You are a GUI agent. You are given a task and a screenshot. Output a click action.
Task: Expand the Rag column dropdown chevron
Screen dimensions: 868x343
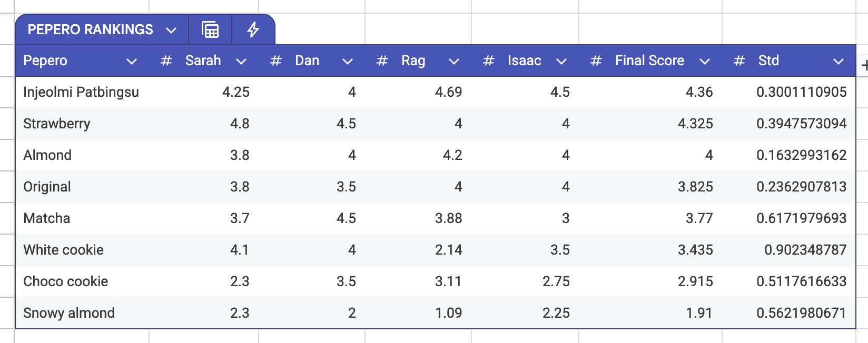(x=454, y=62)
